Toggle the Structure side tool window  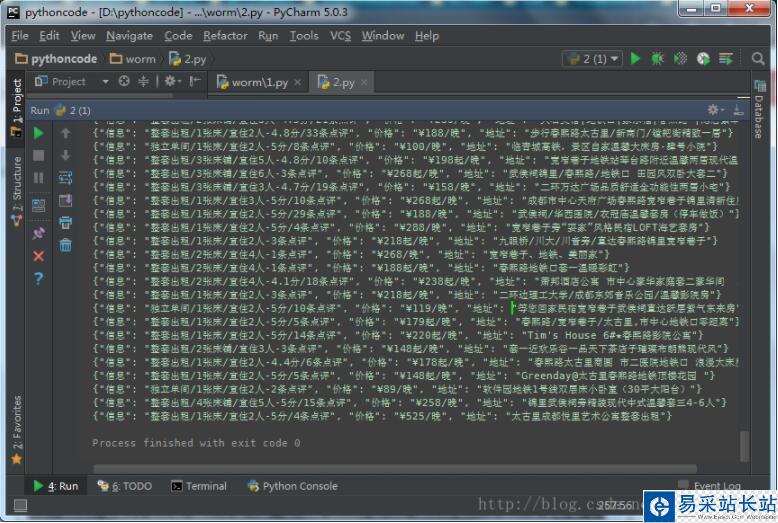tap(16, 191)
